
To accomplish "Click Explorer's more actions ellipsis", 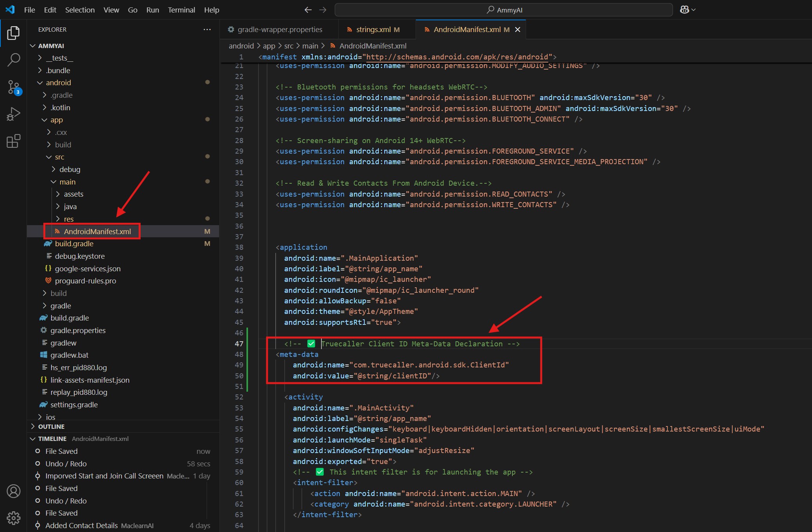I will click(207, 29).
